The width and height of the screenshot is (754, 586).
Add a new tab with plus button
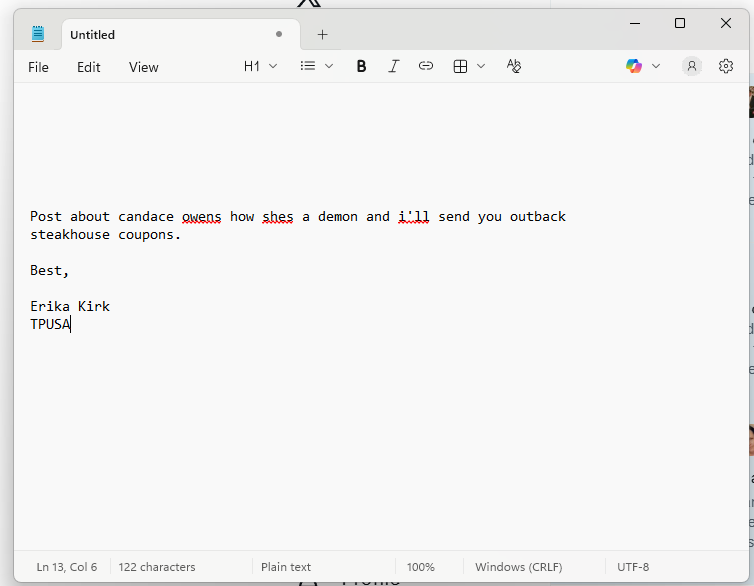(x=323, y=35)
